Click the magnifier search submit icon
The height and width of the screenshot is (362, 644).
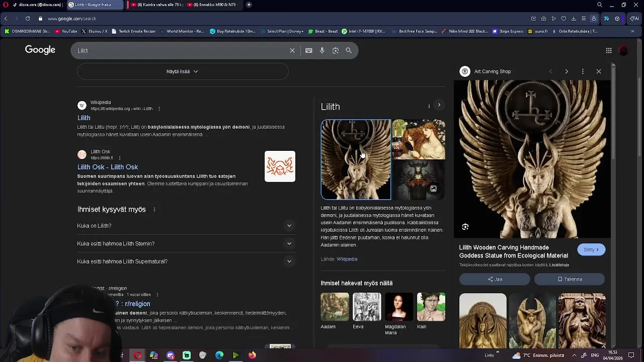tap(349, 50)
